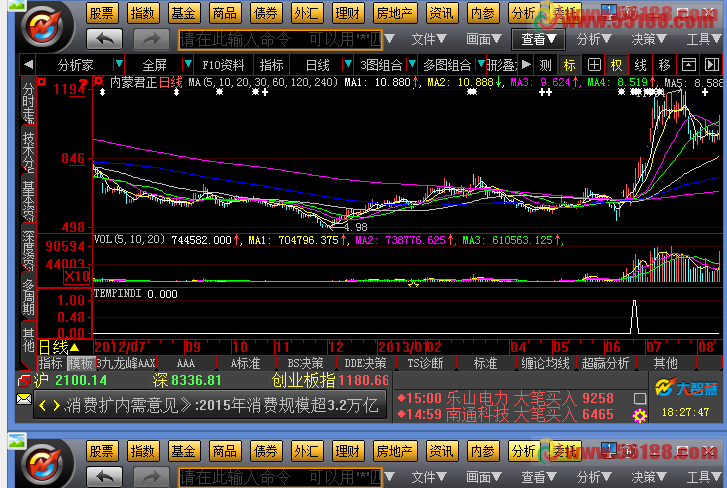
Task: Click the white spike on TEMPINDI chart
Action: click(634, 317)
